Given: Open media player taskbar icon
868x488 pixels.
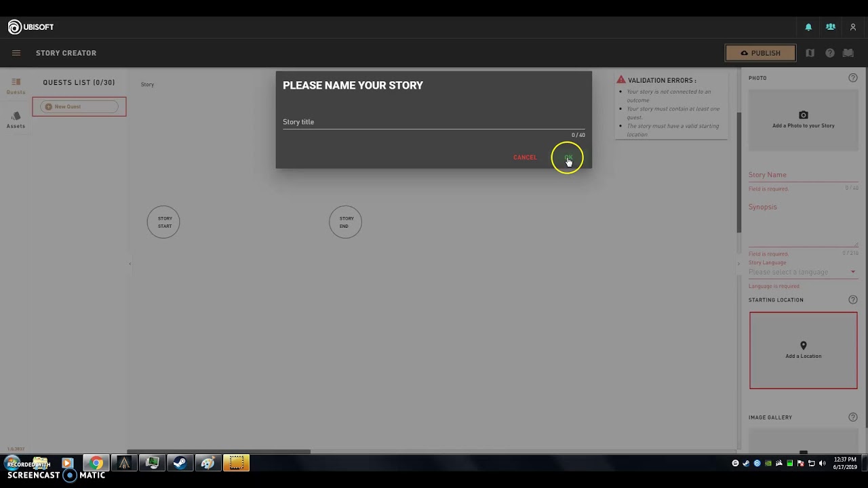Looking at the screenshot, I should (67, 464).
